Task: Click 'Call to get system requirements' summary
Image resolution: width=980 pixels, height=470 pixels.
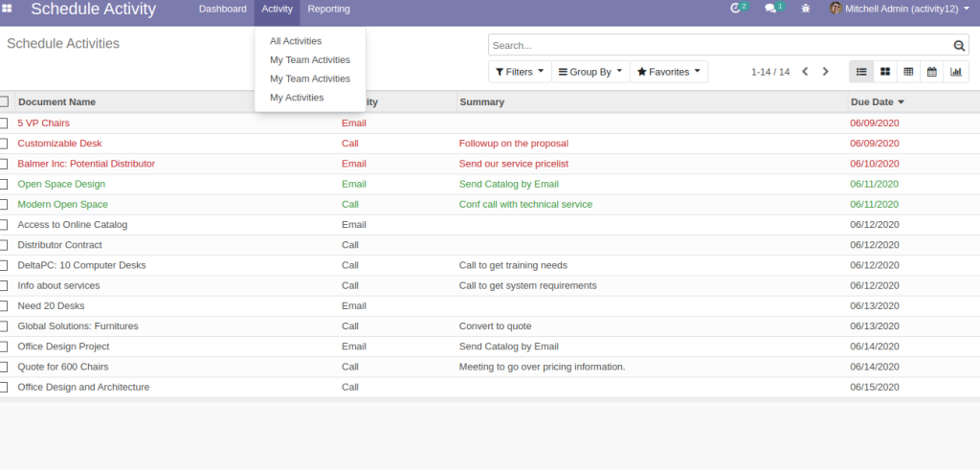Action: click(527, 285)
